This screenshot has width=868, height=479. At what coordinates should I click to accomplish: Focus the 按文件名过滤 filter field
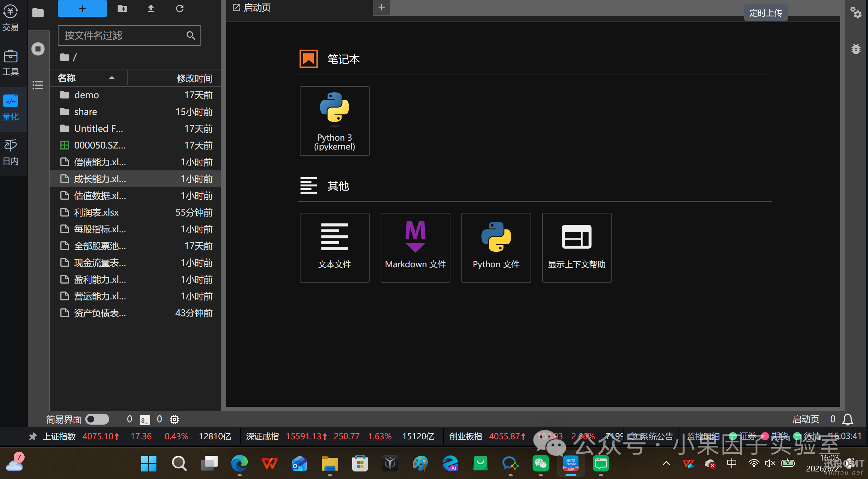(129, 35)
